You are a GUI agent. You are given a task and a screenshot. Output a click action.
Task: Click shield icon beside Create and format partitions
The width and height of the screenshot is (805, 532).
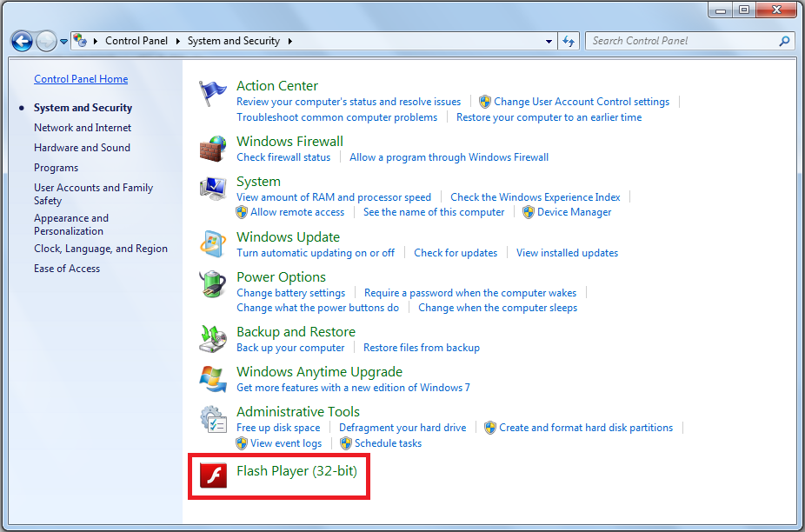click(x=490, y=428)
